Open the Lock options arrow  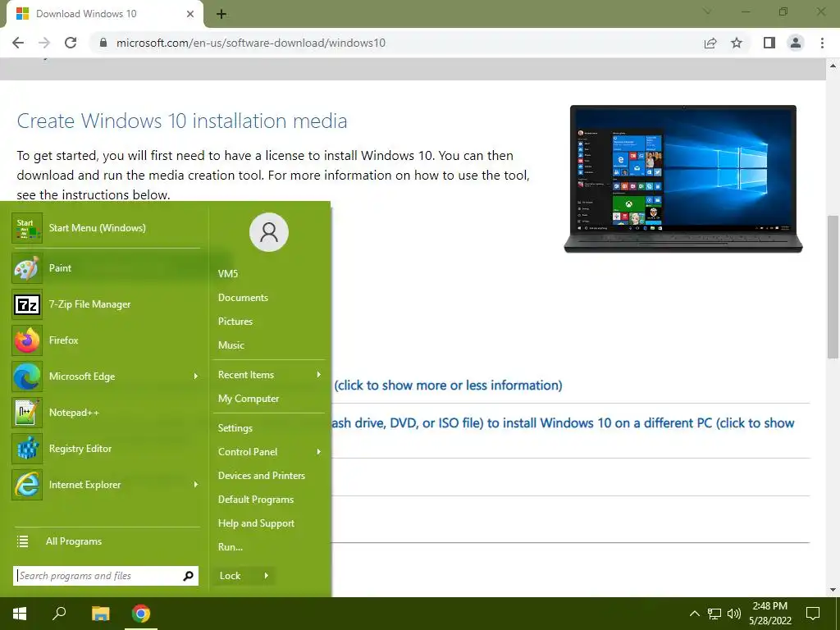pyautogui.click(x=267, y=576)
